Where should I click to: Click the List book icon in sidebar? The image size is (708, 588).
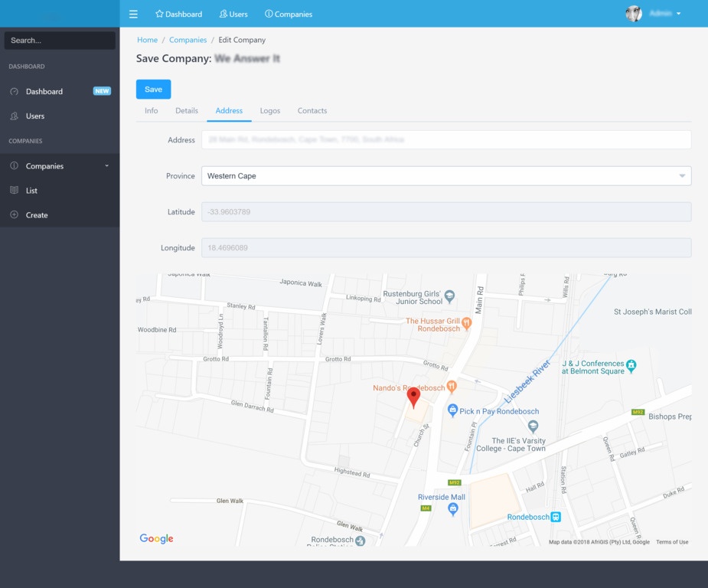coord(15,190)
